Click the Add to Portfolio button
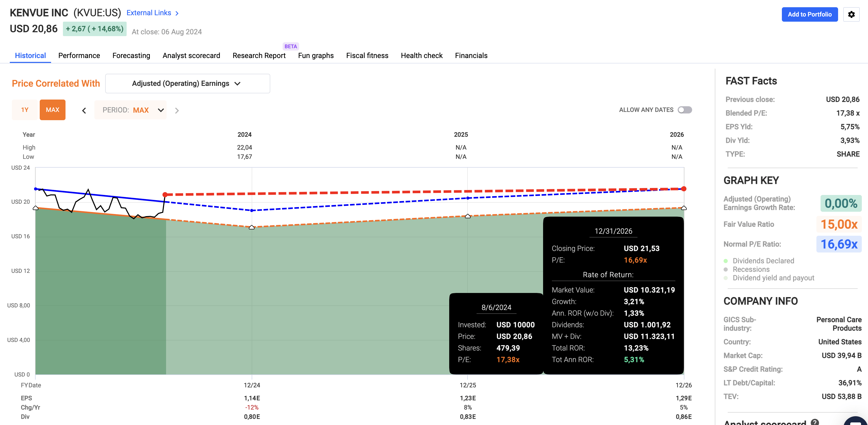Screen dimensions: 868x425 tap(810, 14)
